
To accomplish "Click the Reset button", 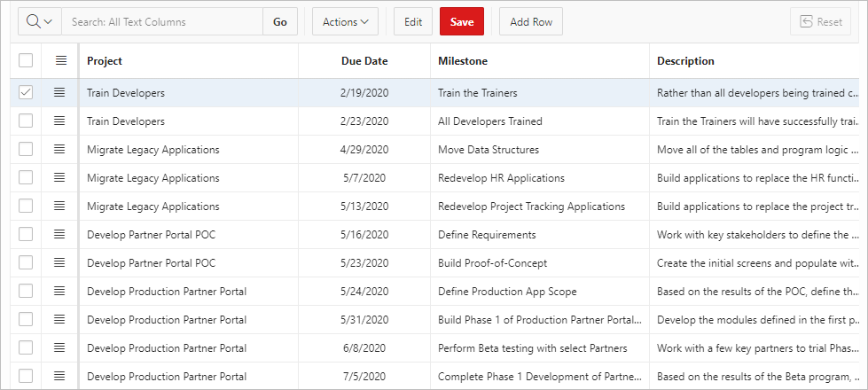I will [x=821, y=21].
